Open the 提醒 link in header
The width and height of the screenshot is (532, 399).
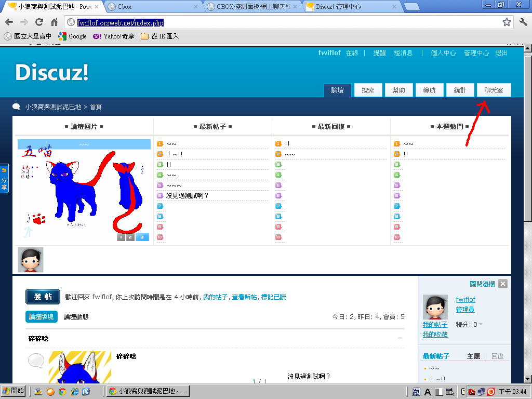click(380, 53)
